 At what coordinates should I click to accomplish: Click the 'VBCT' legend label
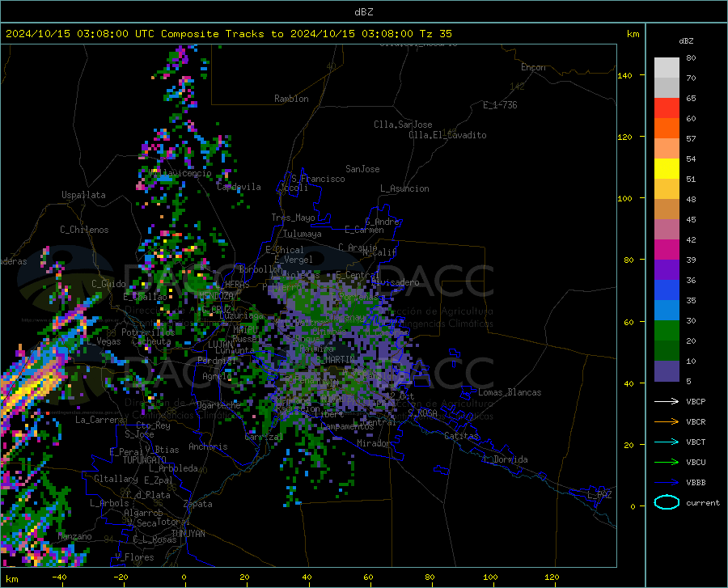696,442
